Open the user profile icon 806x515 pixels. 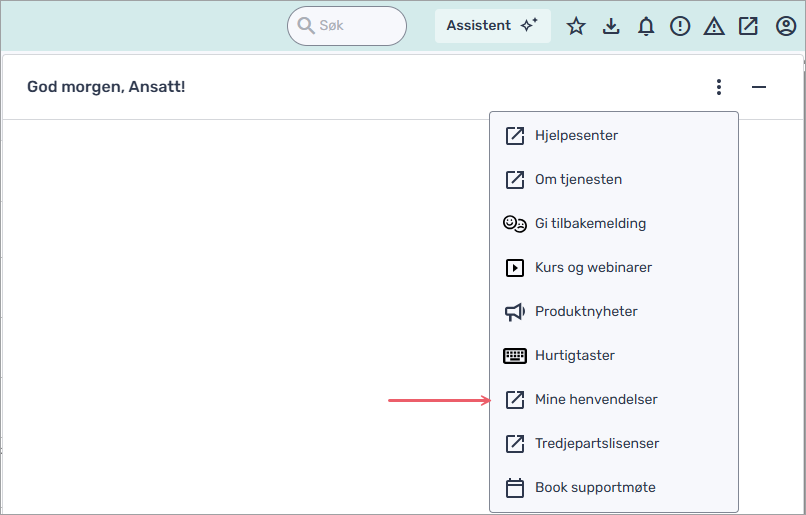point(786,26)
